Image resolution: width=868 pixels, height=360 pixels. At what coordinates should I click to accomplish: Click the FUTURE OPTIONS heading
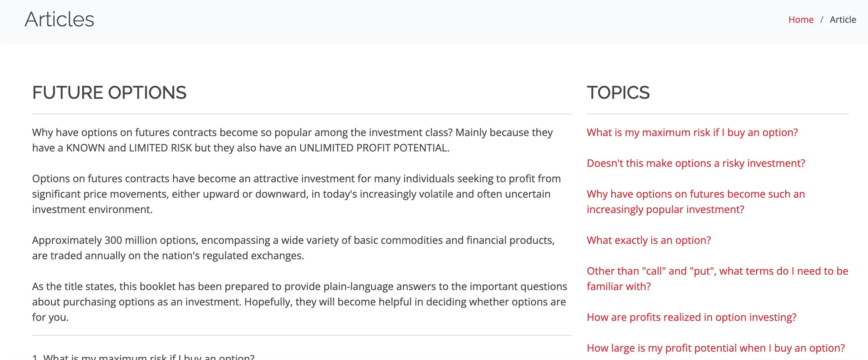109,93
